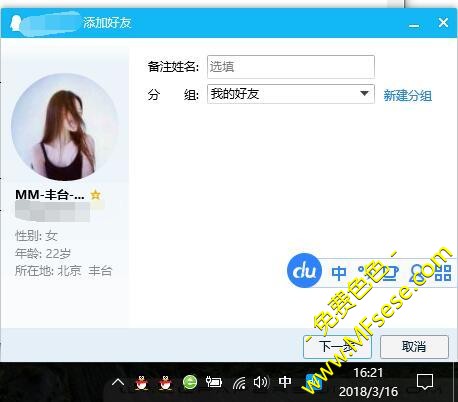Click the 取消 cancel button
Image resolution: width=458 pixels, height=402 pixels.
(414, 347)
